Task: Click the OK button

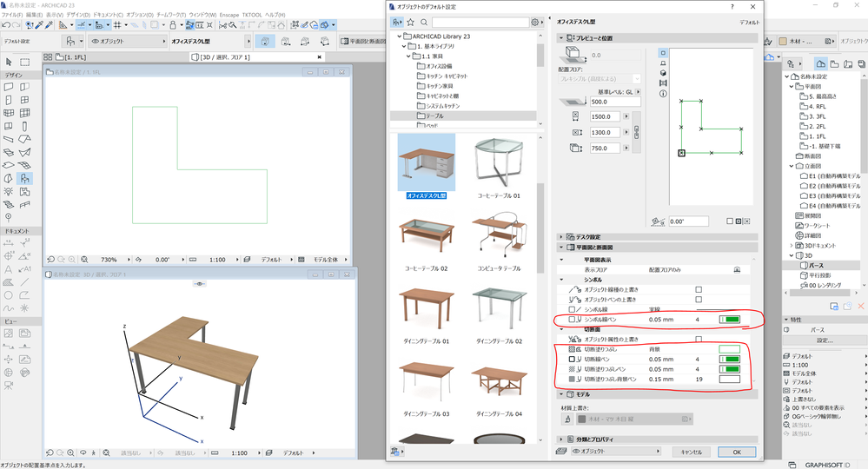Action: tap(736, 452)
